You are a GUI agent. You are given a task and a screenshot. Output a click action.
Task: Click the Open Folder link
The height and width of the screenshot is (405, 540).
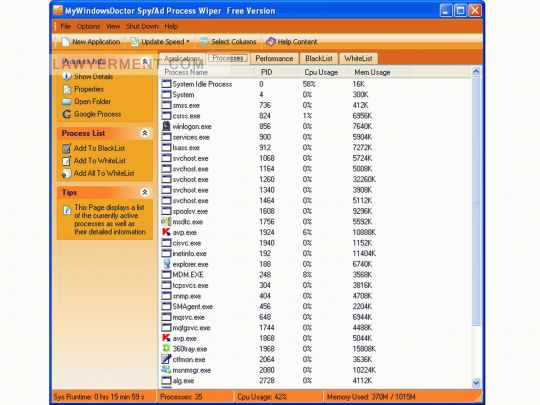pos(93,102)
